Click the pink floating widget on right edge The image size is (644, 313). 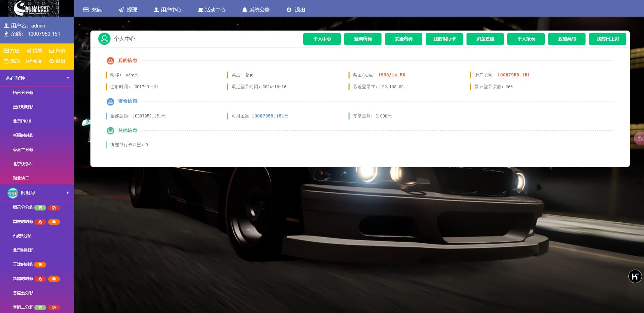tap(639, 139)
